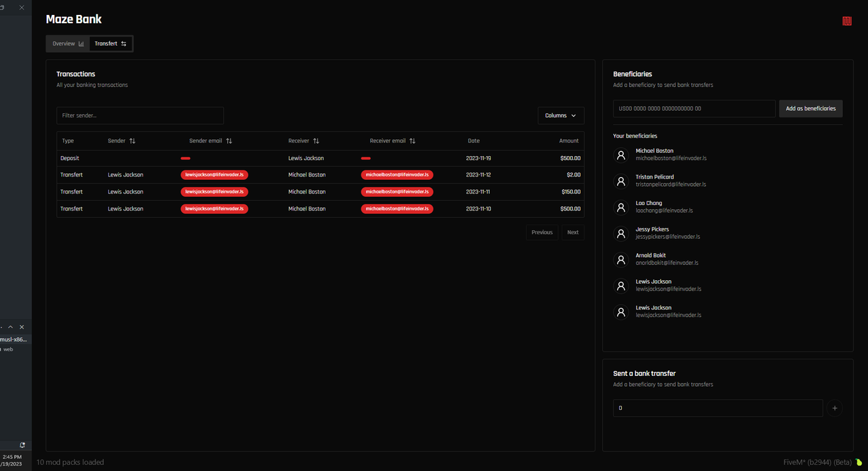Click tristanpelicard@lifeinvader.ls email text

click(671, 185)
